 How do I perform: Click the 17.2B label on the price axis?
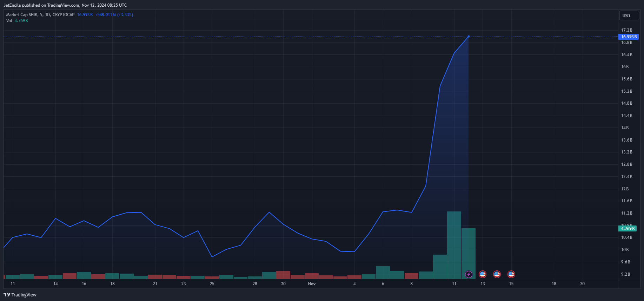click(x=626, y=30)
